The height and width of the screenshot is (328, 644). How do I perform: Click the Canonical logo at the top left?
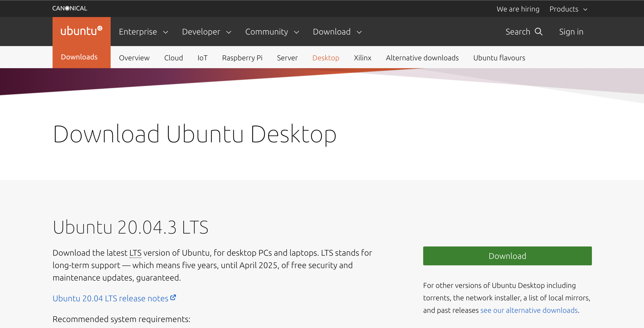[x=70, y=9]
